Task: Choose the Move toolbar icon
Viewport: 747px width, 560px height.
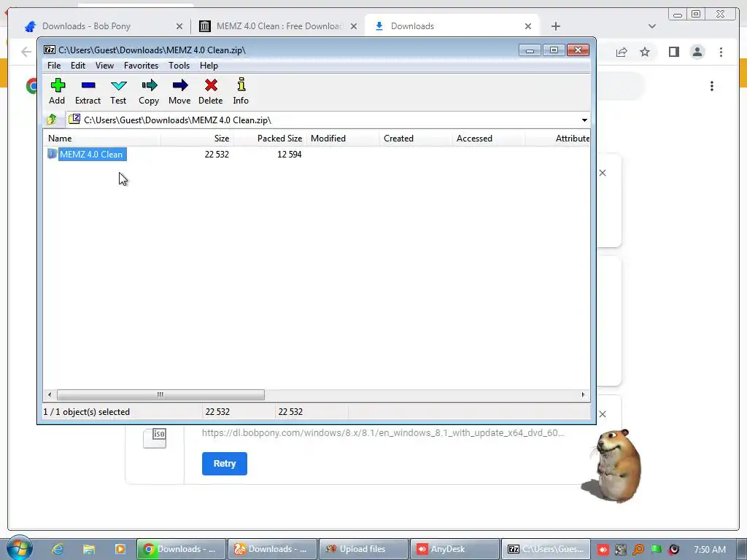Action: tap(179, 91)
